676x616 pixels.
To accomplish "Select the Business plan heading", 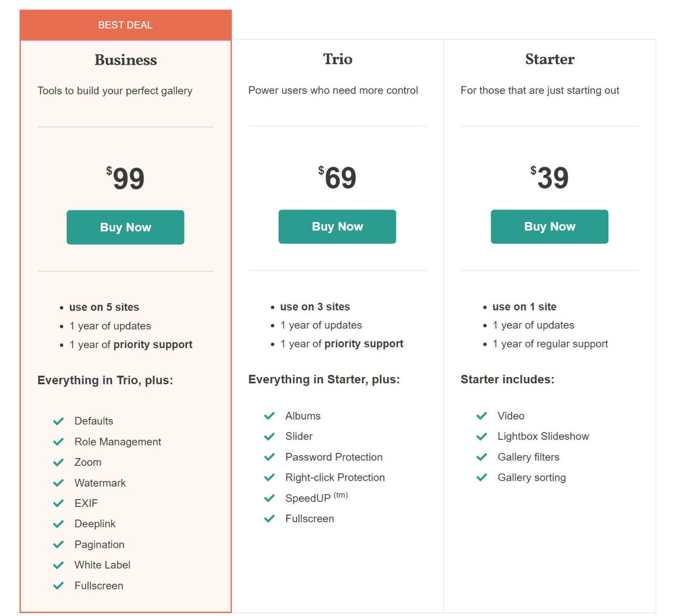I will pos(126,60).
